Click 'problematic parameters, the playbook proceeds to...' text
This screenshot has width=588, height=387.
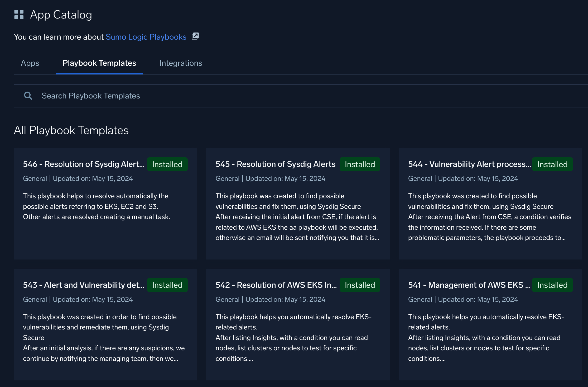pos(487,238)
